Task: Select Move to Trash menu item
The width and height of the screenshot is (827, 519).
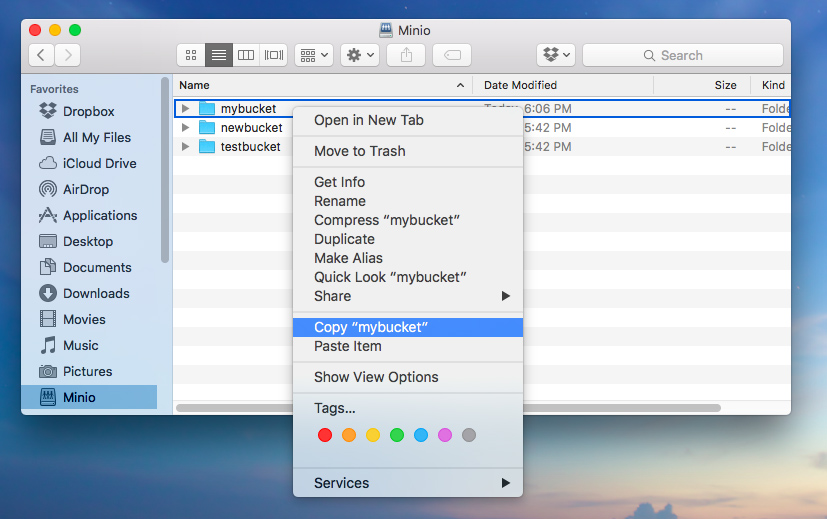Action: pyautogui.click(x=359, y=151)
